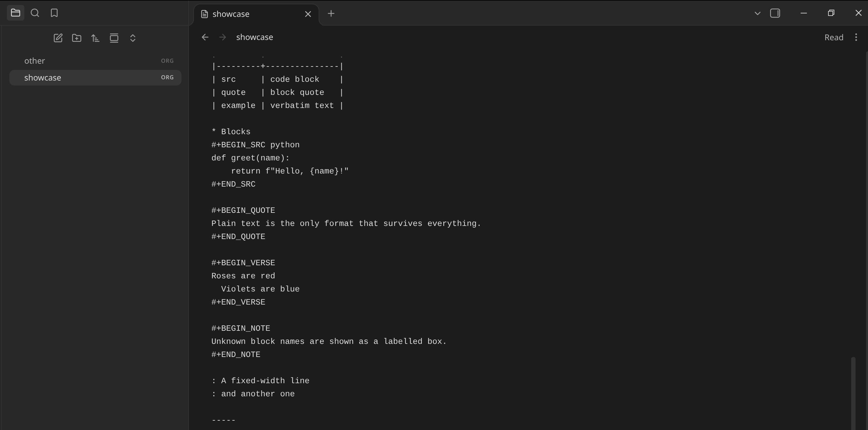Click the '#+BEGIN_VERSE' line
The image size is (868, 430).
point(243,263)
